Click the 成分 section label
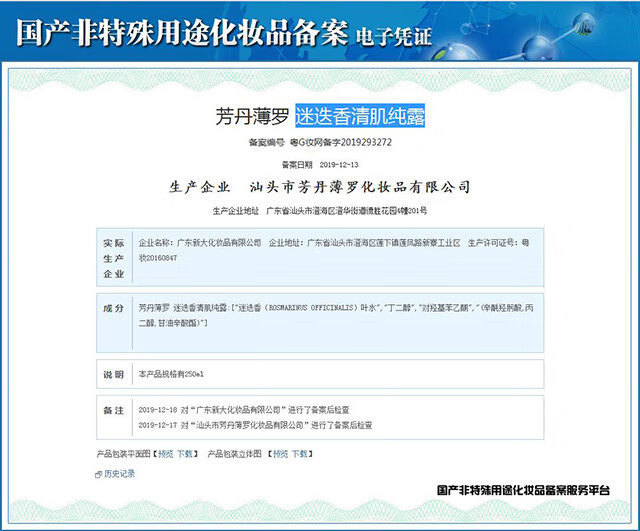640x531 pixels. pyautogui.click(x=113, y=309)
